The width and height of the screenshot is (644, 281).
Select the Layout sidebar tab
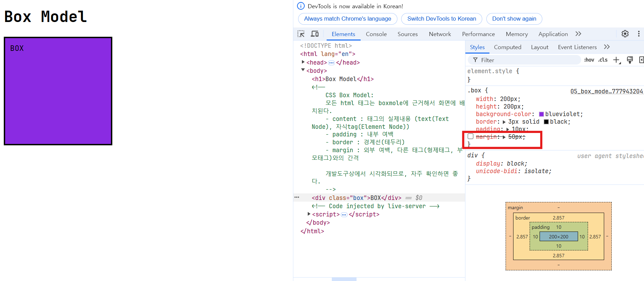539,47
